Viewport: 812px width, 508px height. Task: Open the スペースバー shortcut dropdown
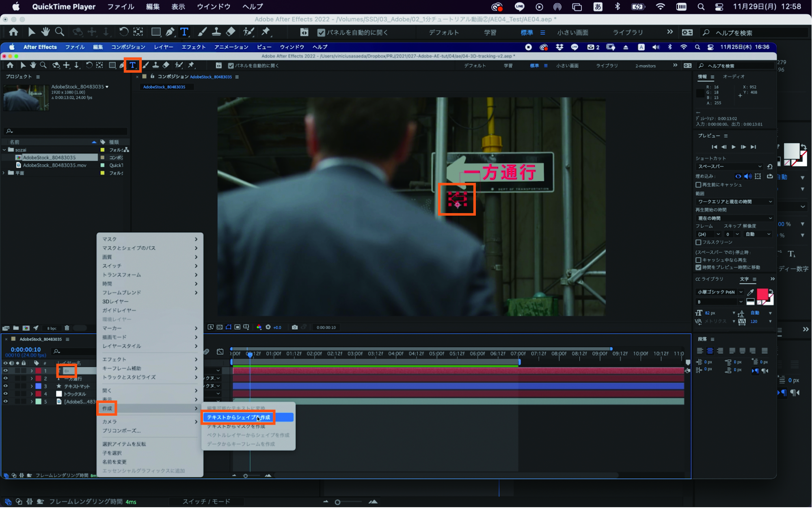coord(730,166)
